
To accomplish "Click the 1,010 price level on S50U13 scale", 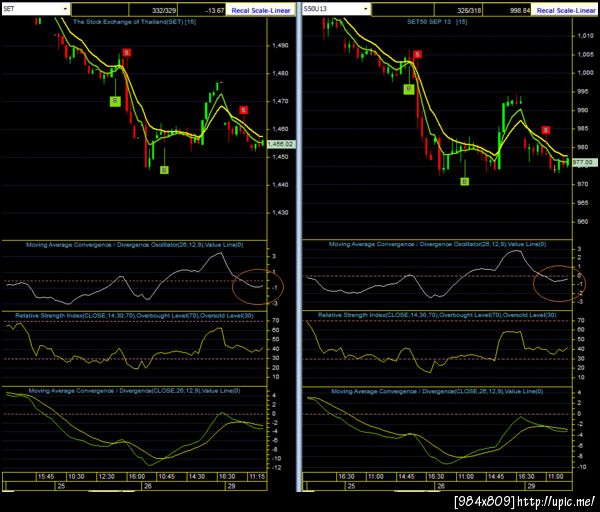I will pos(585,36).
